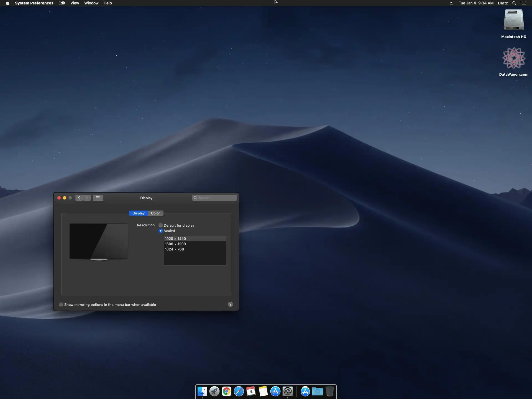Select Default for display radio button
This screenshot has height=399, width=532.
[x=161, y=225]
